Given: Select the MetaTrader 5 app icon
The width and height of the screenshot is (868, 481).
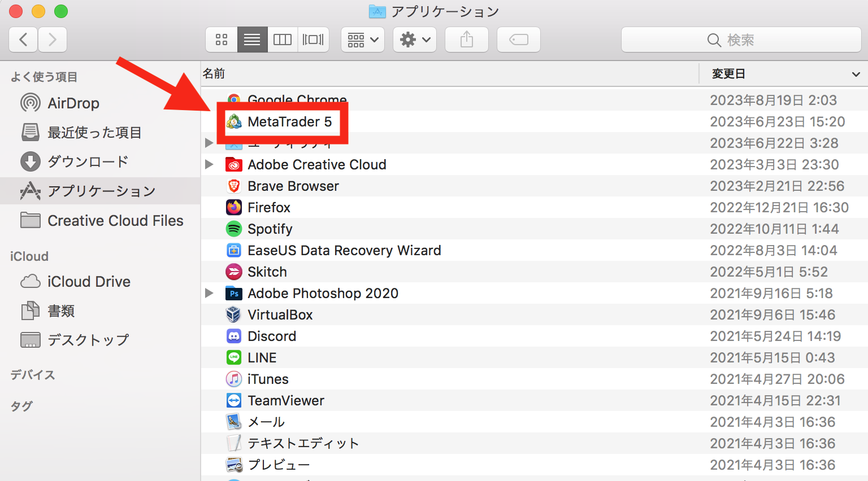Looking at the screenshot, I should [x=234, y=122].
